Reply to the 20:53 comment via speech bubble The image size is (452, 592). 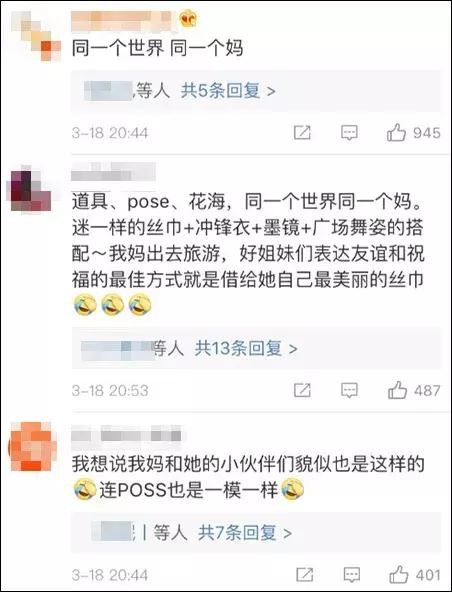[349, 390]
